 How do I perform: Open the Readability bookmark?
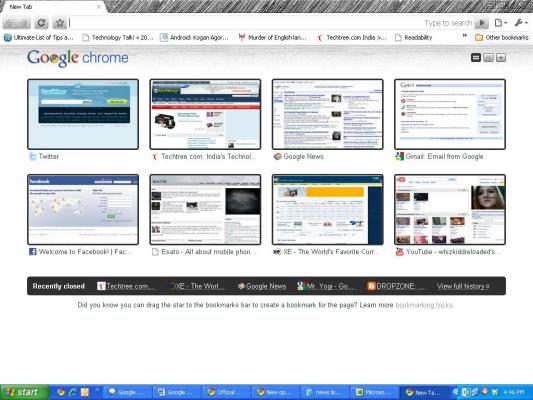click(x=413, y=37)
